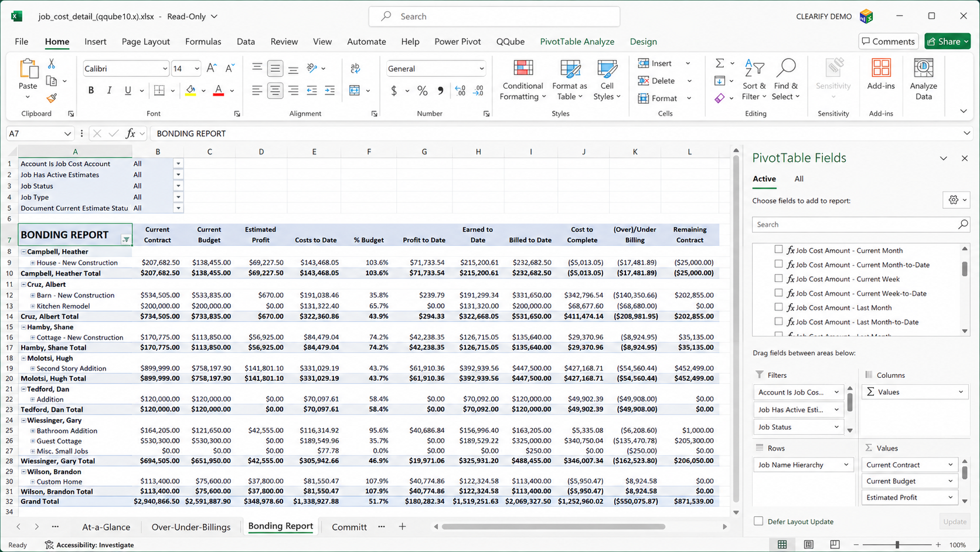Increase font size with the larger A icon
Screen dimensions: 980x552
point(212,69)
